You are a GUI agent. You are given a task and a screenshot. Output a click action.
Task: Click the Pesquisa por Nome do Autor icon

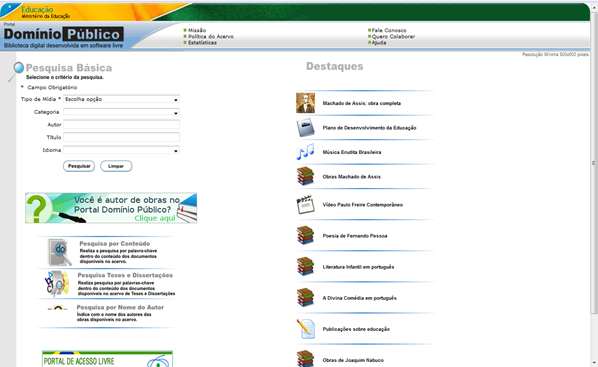(x=57, y=307)
